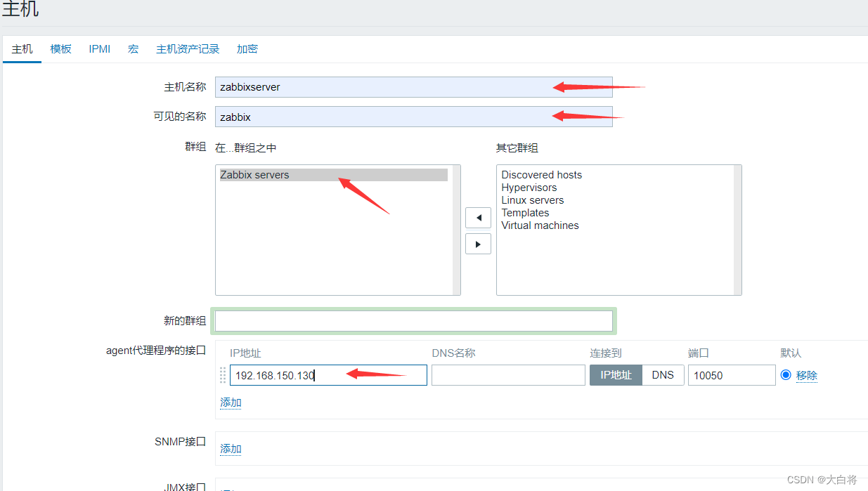Viewport: 868px width, 491px height.
Task: Click the empty DNS名称 input field
Action: [x=508, y=375]
